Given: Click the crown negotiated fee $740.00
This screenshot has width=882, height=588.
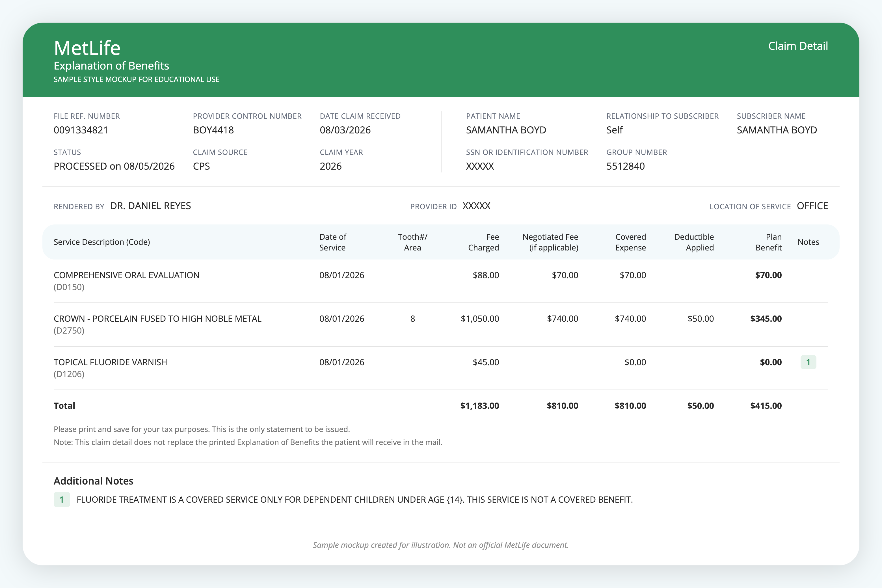Looking at the screenshot, I should (x=563, y=318).
